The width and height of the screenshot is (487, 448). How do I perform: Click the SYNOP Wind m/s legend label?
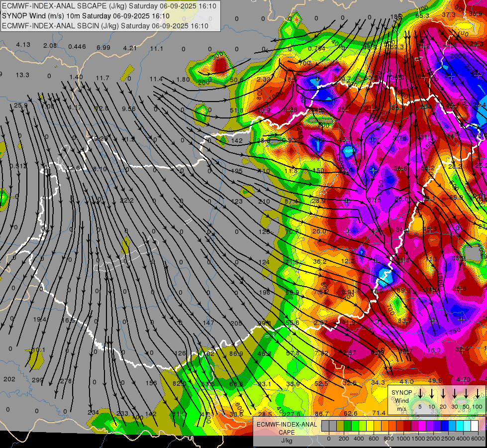pos(401,400)
